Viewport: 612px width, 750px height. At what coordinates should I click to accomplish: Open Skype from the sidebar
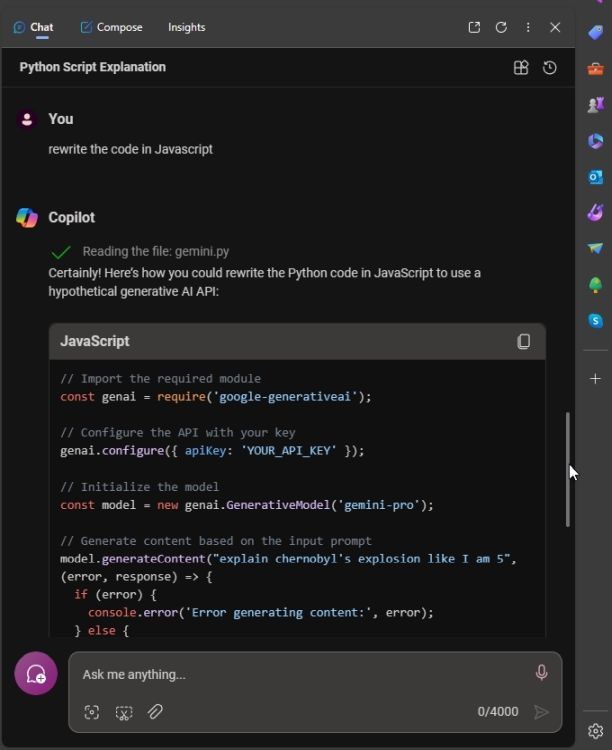(596, 321)
